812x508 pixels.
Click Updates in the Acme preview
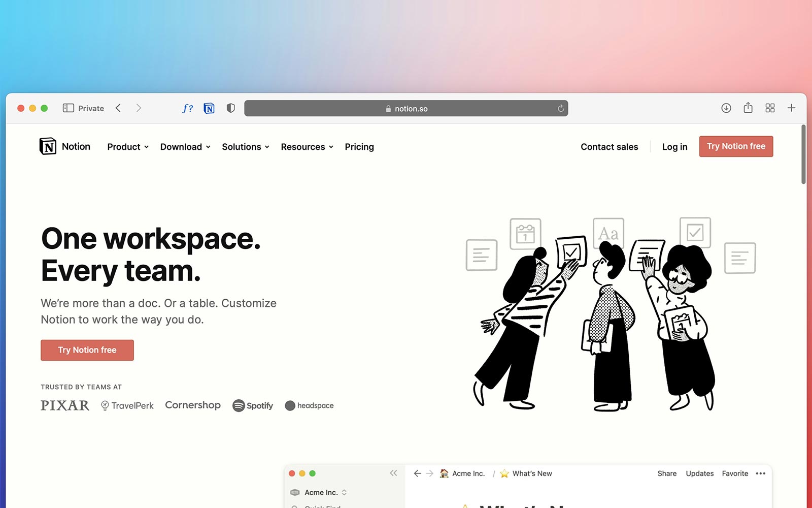click(699, 473)
